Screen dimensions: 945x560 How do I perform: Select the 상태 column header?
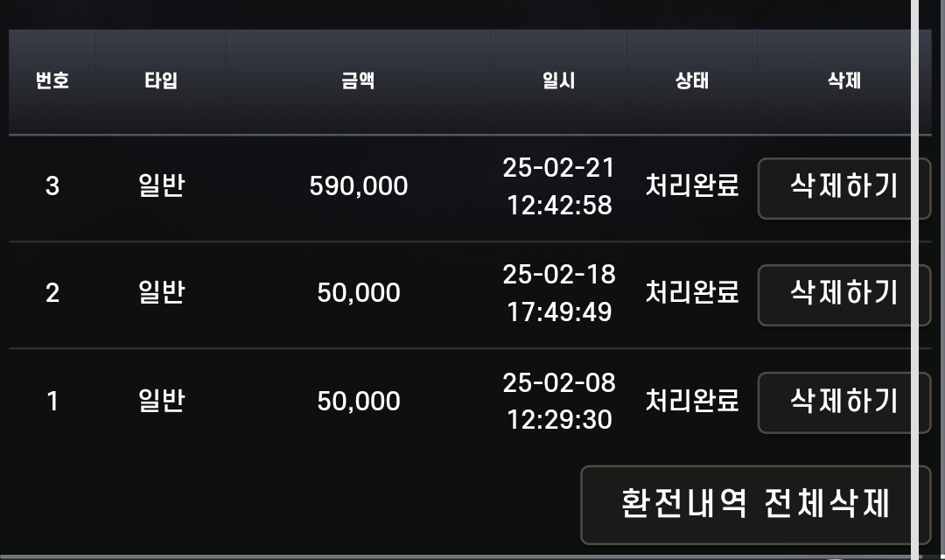[691, 81]
